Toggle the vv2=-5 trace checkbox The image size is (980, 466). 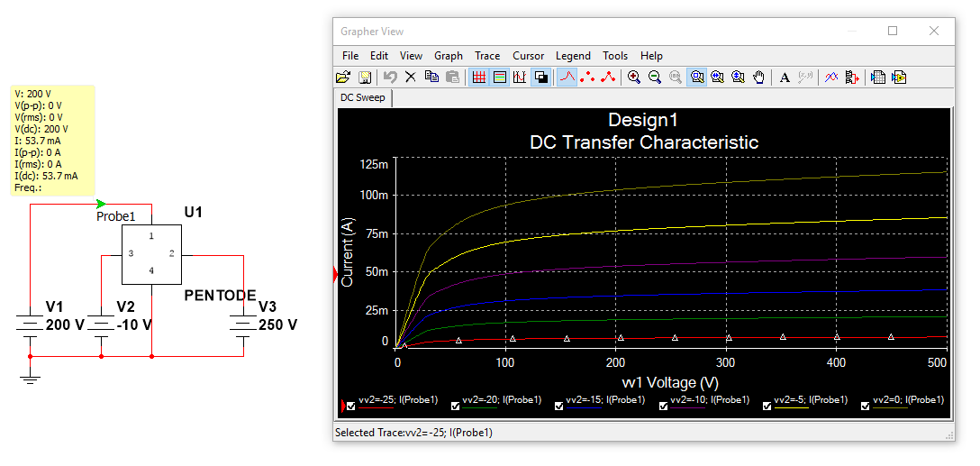(x=767, y=406)
